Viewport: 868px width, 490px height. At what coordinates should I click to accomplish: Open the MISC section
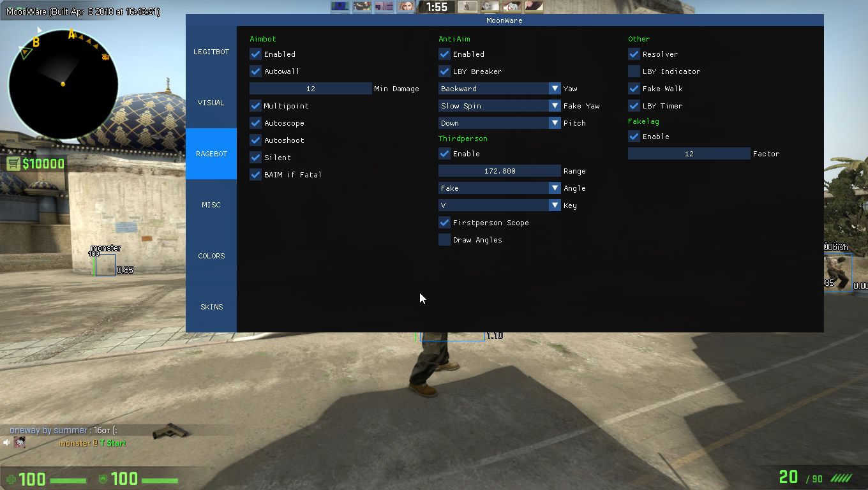point(211,205)
